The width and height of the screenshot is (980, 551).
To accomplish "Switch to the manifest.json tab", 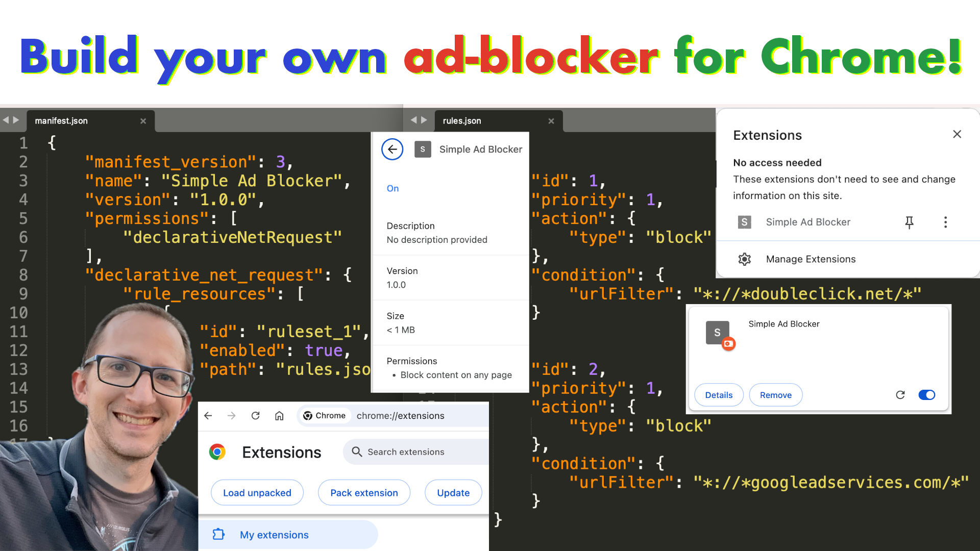I will point(61,121).
